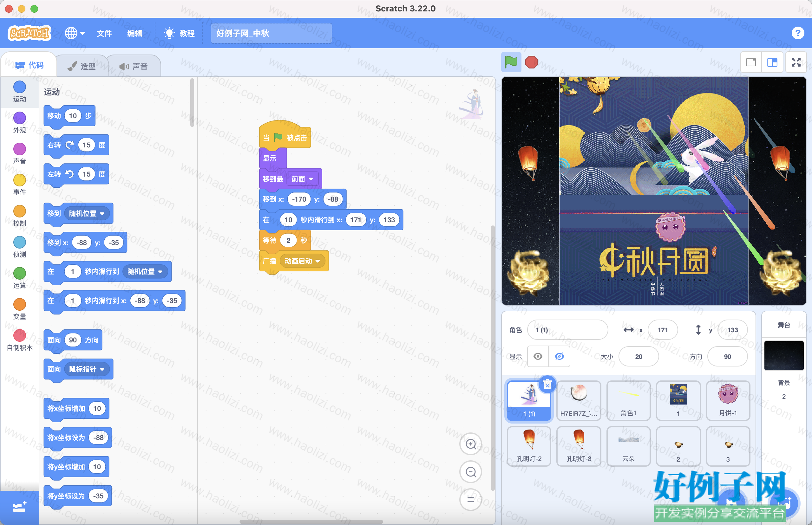Open the 教程 tutorials
812x525 pixels.
pyautogui.click(x=180, y=33)
